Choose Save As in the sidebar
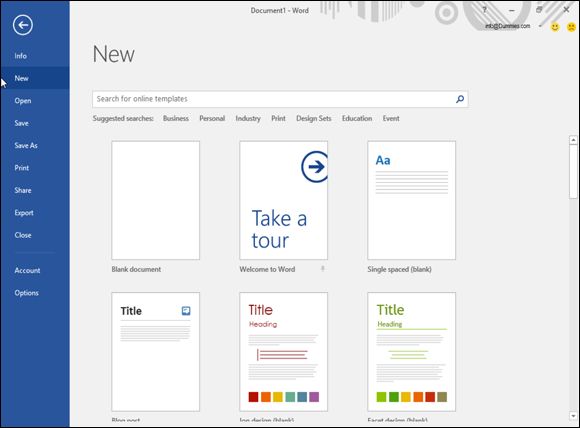Image resolution: width=580 pixels, height=428 pixels. tap(35, 145)
